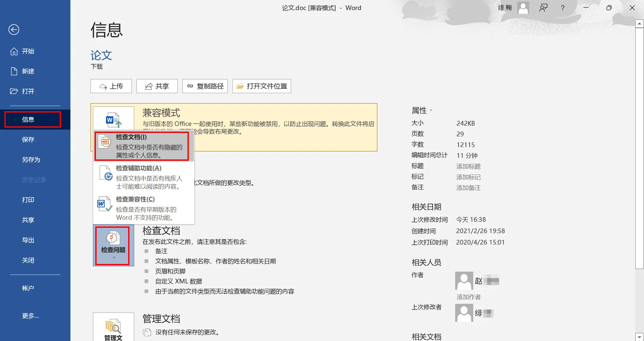This screenshot has width=644, height=341.
Task: Open 共享 in the left sidebar
Action: coord(35,220)
